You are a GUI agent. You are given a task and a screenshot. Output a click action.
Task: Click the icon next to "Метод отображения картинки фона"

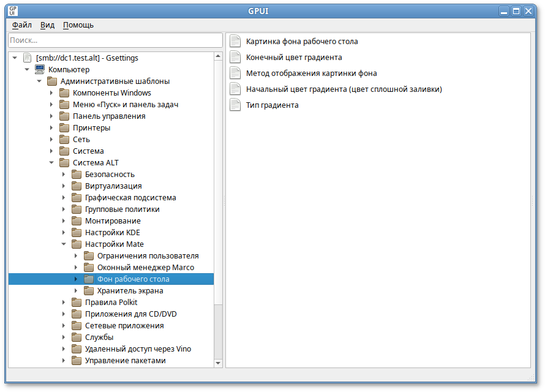click(235, 73)
